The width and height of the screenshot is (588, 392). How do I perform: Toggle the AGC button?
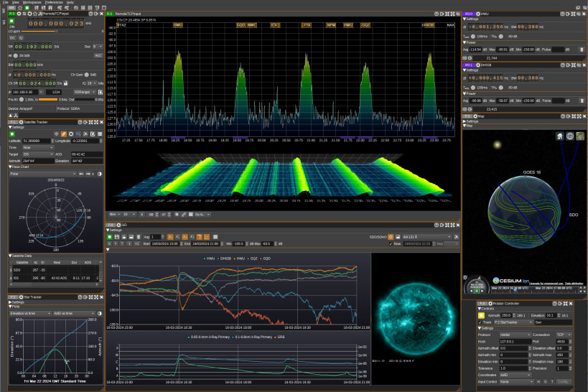pyautogui.click(x=98, y=55)
